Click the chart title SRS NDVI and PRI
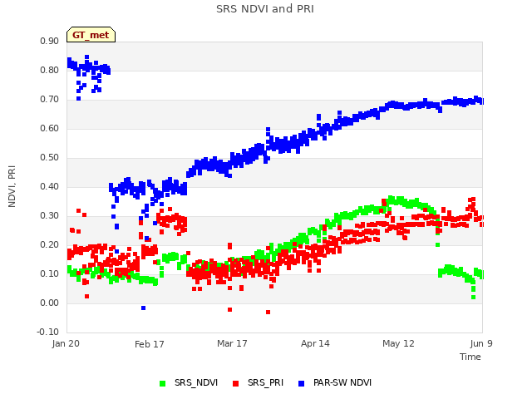This screenshot has width=532, height=399. pos(265,9)
